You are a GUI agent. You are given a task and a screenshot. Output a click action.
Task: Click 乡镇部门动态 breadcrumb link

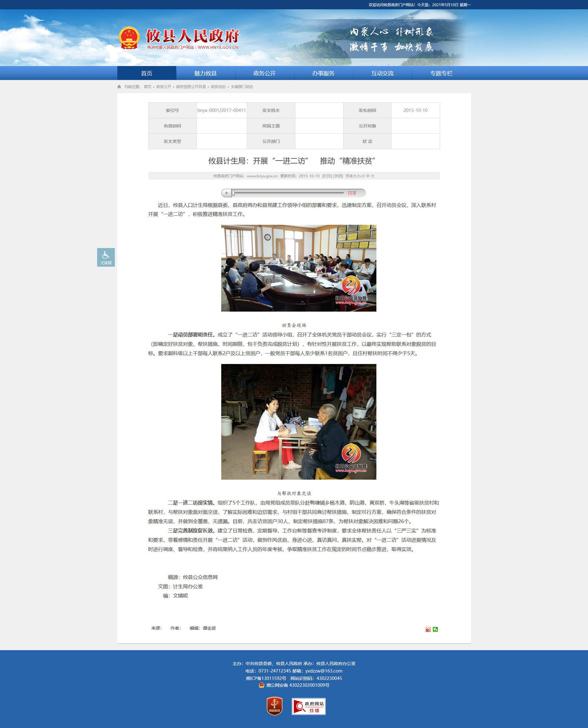[242, 87]
